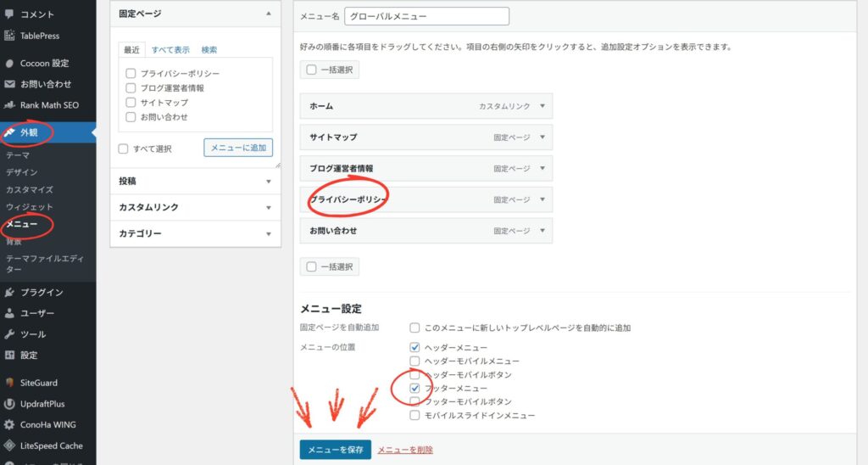Click the UpdraftPlus icon
The image size is (868, 465).
click(x=9, y=403)
